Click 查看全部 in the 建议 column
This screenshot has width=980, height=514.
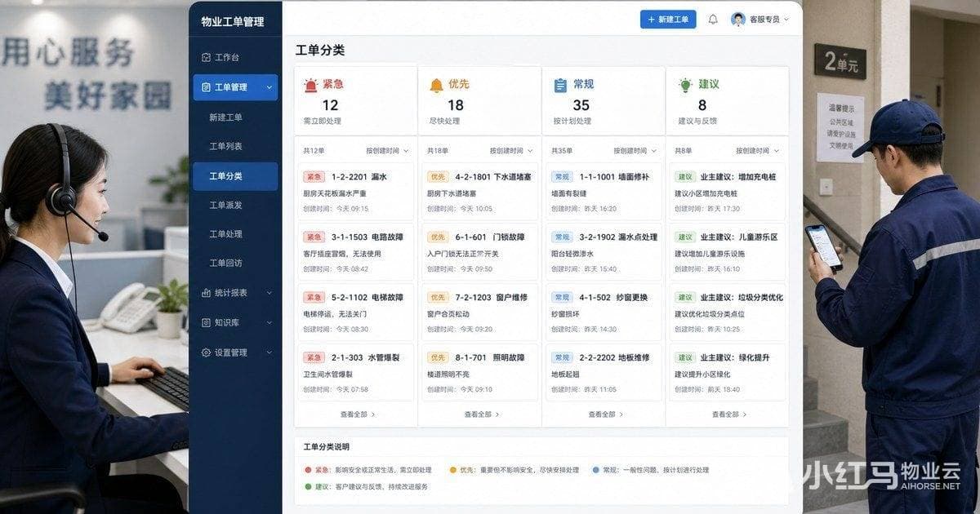728,414
